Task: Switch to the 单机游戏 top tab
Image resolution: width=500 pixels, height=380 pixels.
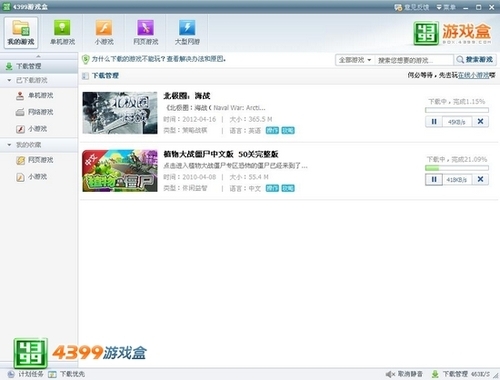Action: point(62,32)
